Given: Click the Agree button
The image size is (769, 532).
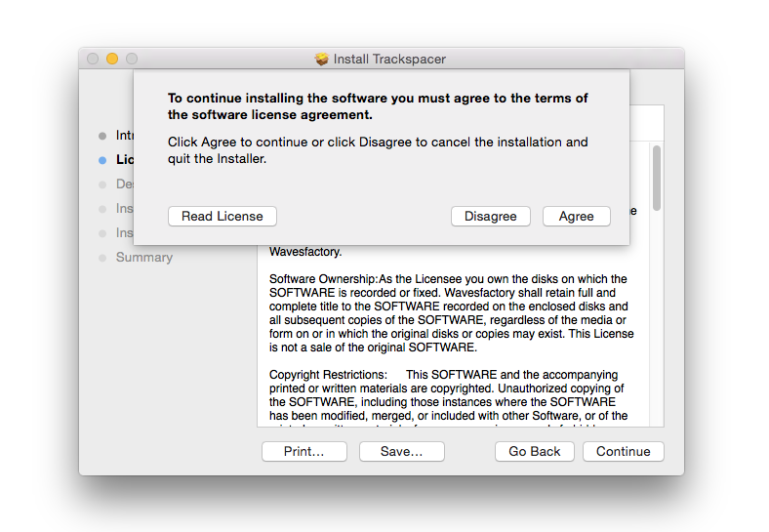Looking at the screenshot, I should coord(576,217).
